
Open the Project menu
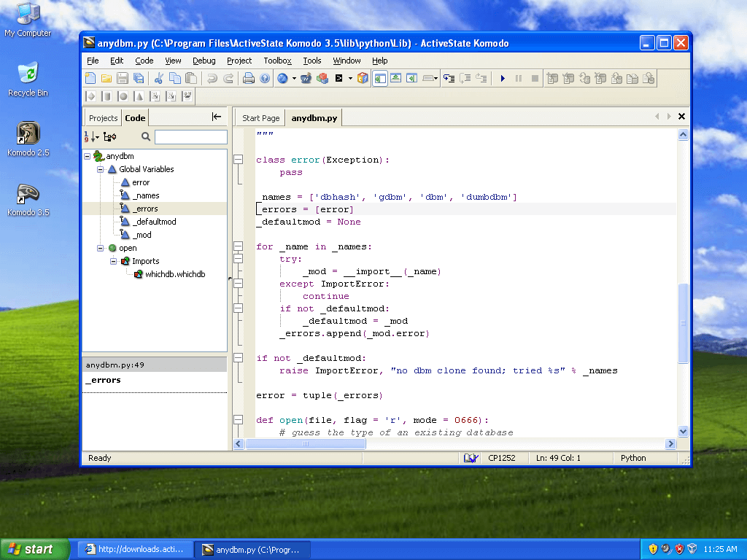pos(239,61)
